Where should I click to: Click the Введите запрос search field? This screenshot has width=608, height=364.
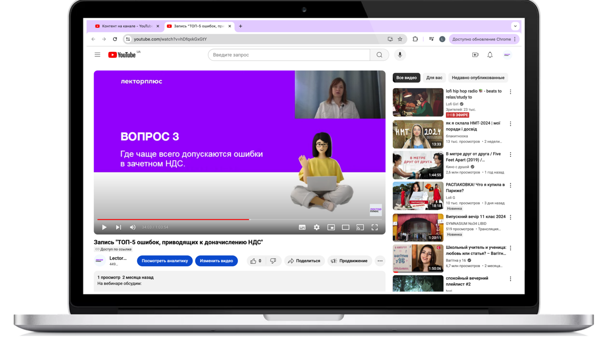coord(289,55)
